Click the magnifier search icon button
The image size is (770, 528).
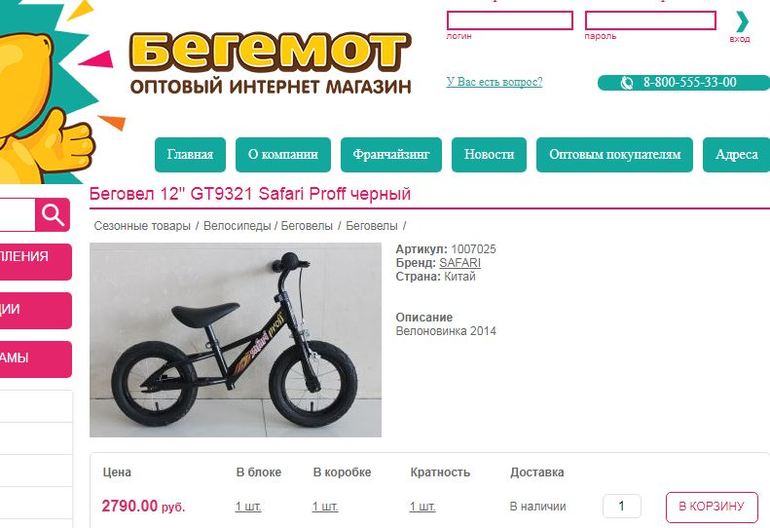click(x=53, y=215)
